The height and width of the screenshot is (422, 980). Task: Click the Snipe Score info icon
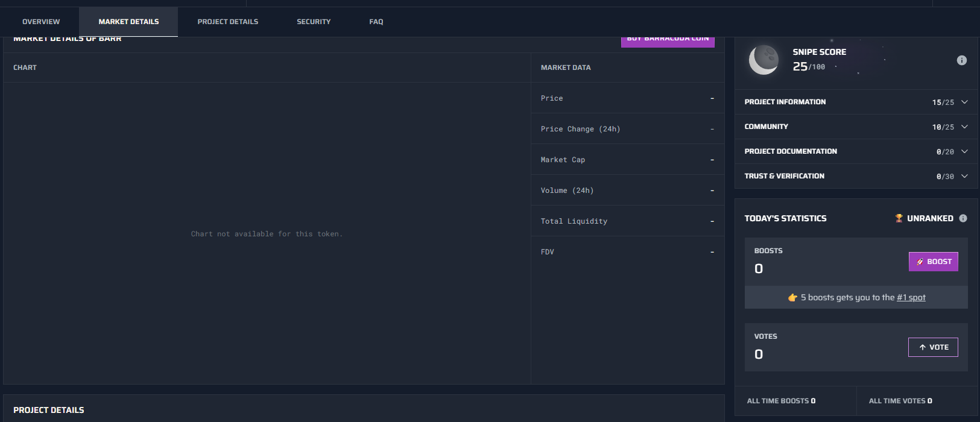click(962, 60)
